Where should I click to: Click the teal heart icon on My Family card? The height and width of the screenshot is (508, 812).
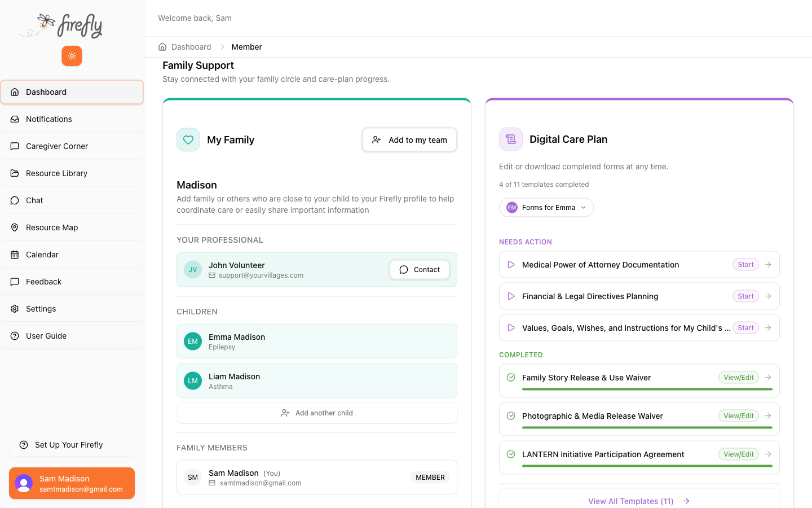(x=188, y=139)
